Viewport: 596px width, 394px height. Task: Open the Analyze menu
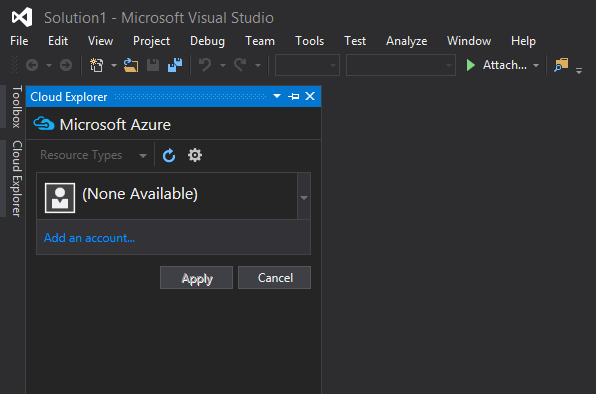click(x=406, y=41)
